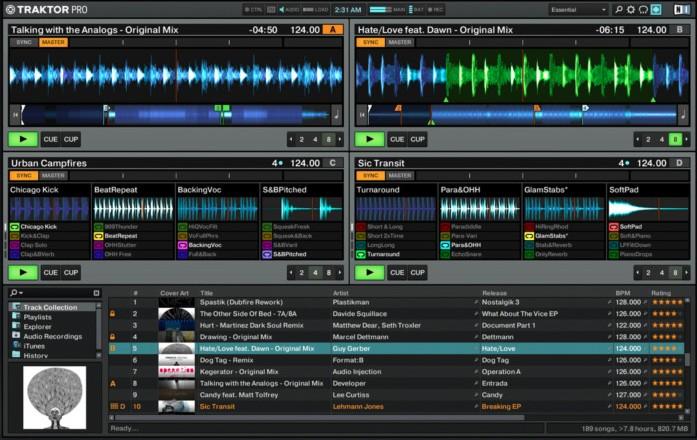Enable SYNC on Deck D

(x=370, y=175)
